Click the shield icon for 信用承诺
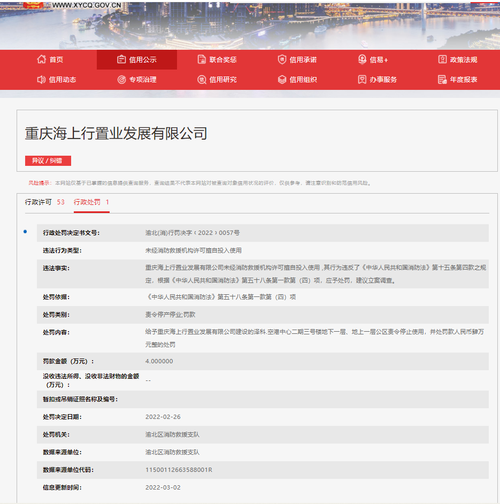Image resolution: width=500 pixels, height=504 pixels. pos(282,59)
